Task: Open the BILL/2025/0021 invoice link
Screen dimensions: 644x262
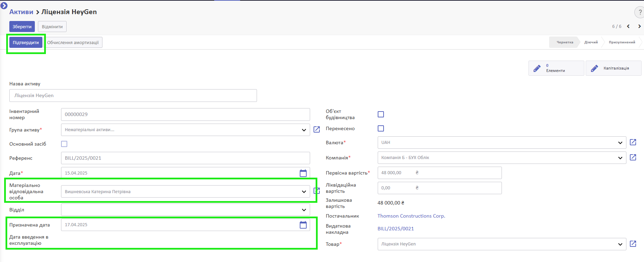Action: click(x=396, y=229)
